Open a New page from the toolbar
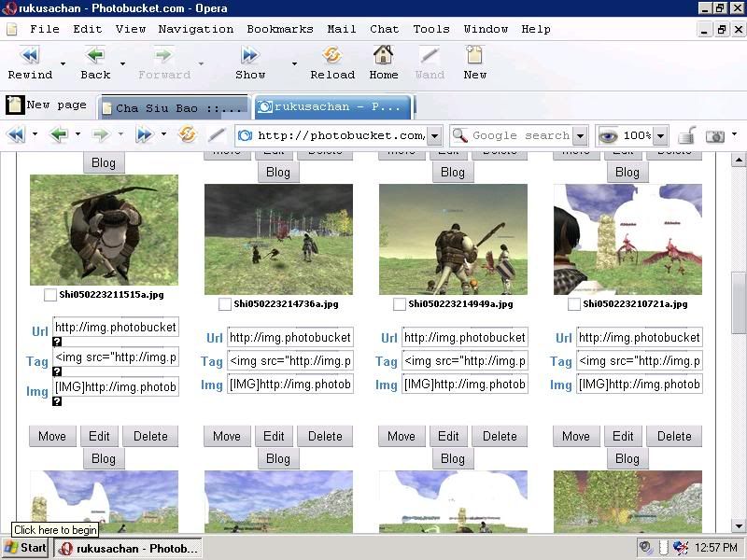Screen dimensions: 747x560 (x=475, y=63)
